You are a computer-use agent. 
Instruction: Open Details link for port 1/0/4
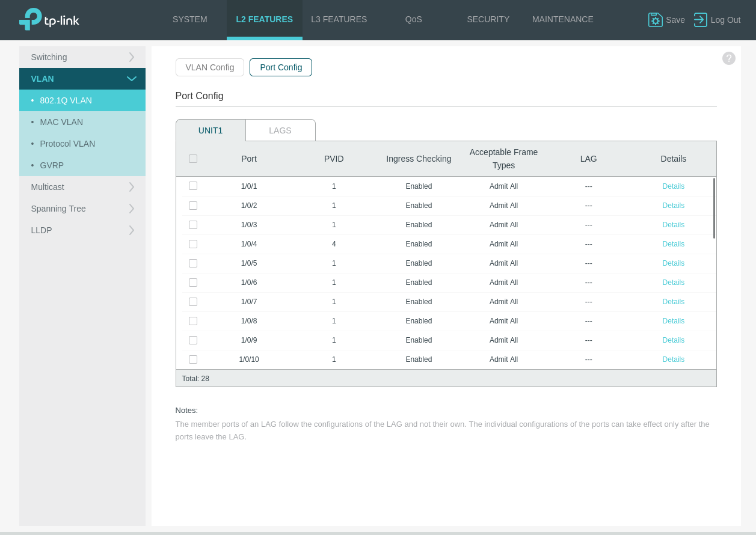tap(673, 244)
